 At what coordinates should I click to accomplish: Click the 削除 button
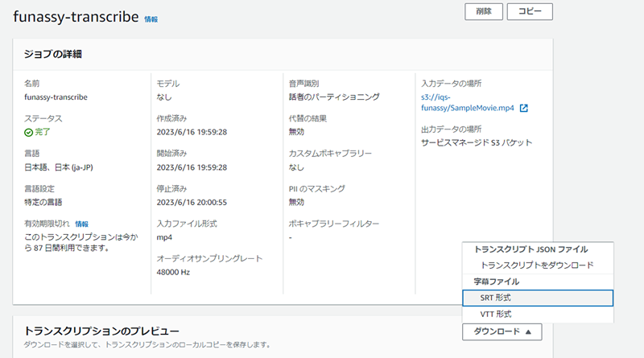click(x=484, y=11)
